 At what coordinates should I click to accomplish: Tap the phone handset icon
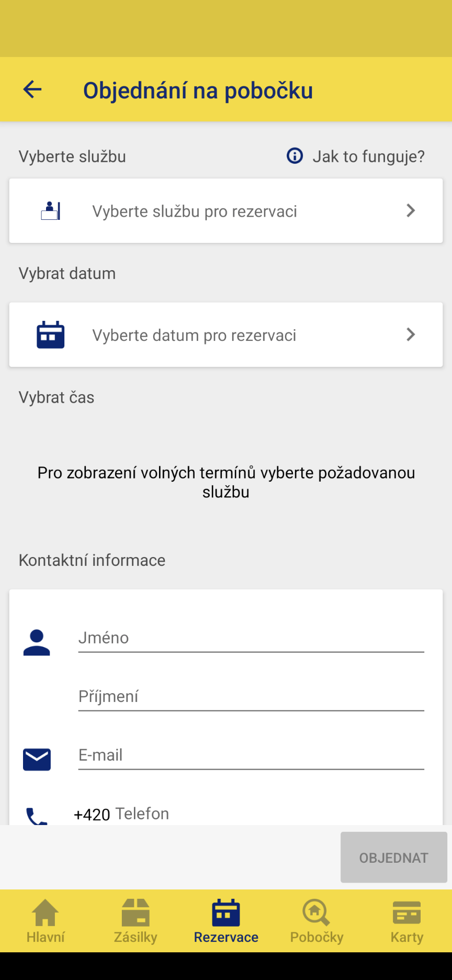pyautogui.click(x=37, y=816)
